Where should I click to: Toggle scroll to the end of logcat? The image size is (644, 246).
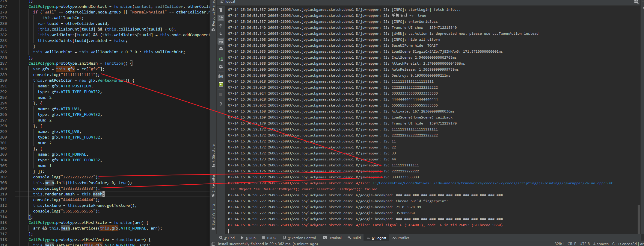pos(221,18)
